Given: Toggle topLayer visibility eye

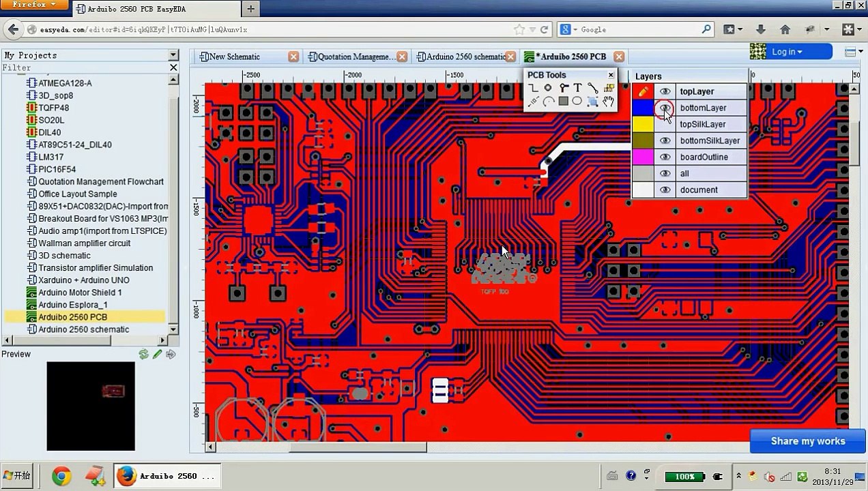Looking at the screenshot, I should pyautogui.click(x=665, y=91).
